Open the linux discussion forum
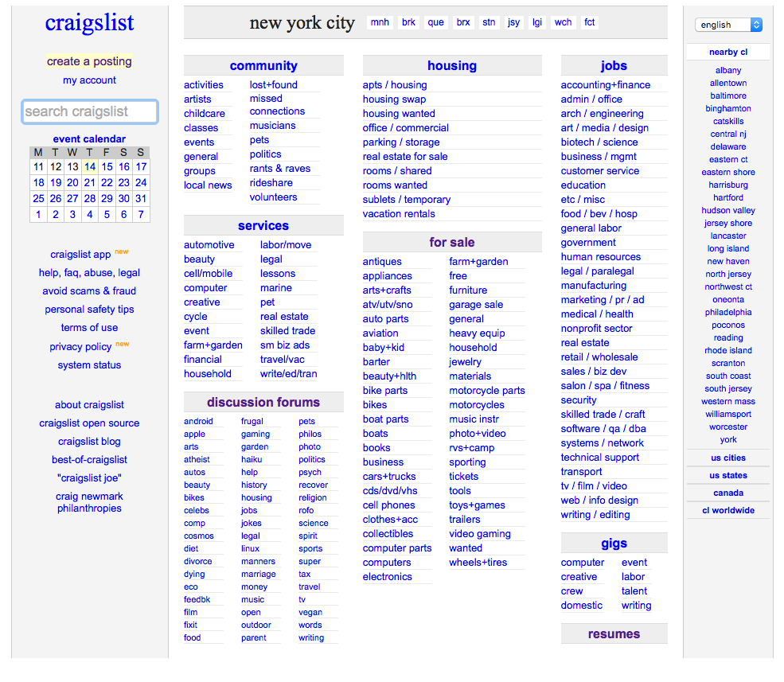Viewport: 784px width, 682px height. tap(250, 548)
